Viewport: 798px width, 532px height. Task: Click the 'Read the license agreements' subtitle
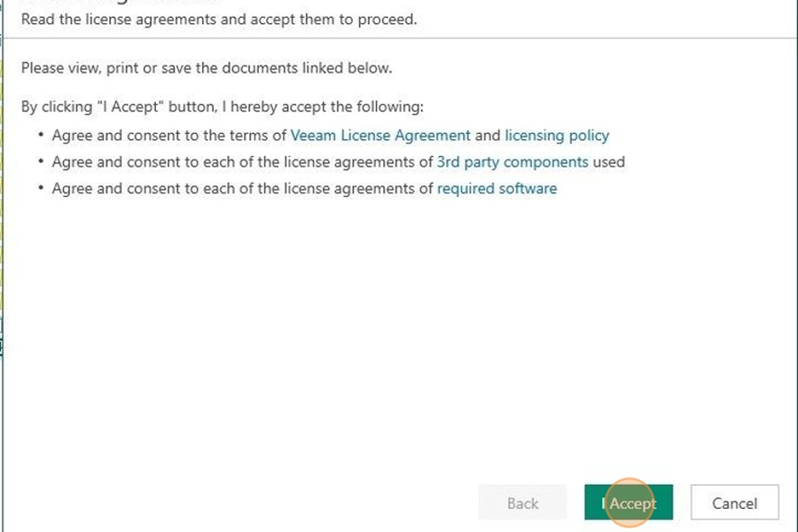pyautogui.click(x=219, y=20)
